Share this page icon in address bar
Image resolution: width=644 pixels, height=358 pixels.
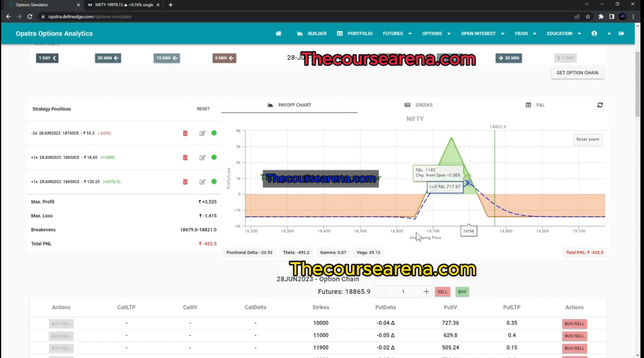coord(577,17)
